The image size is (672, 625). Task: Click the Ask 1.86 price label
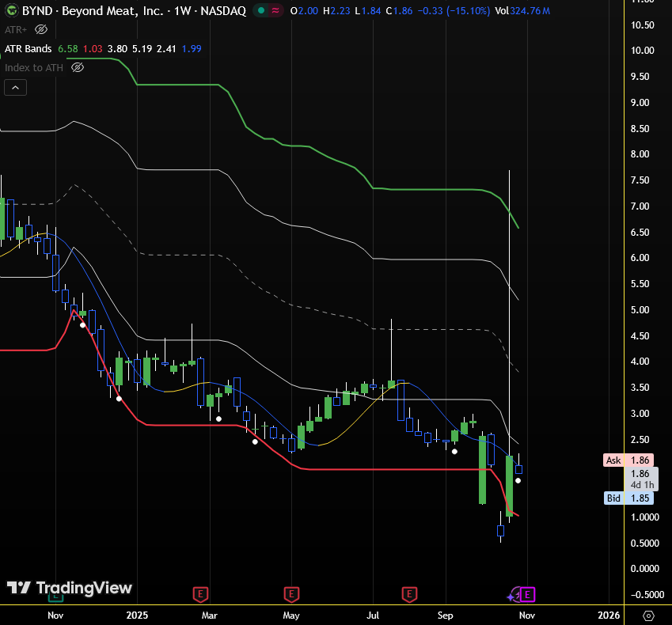tap(628, 460)
